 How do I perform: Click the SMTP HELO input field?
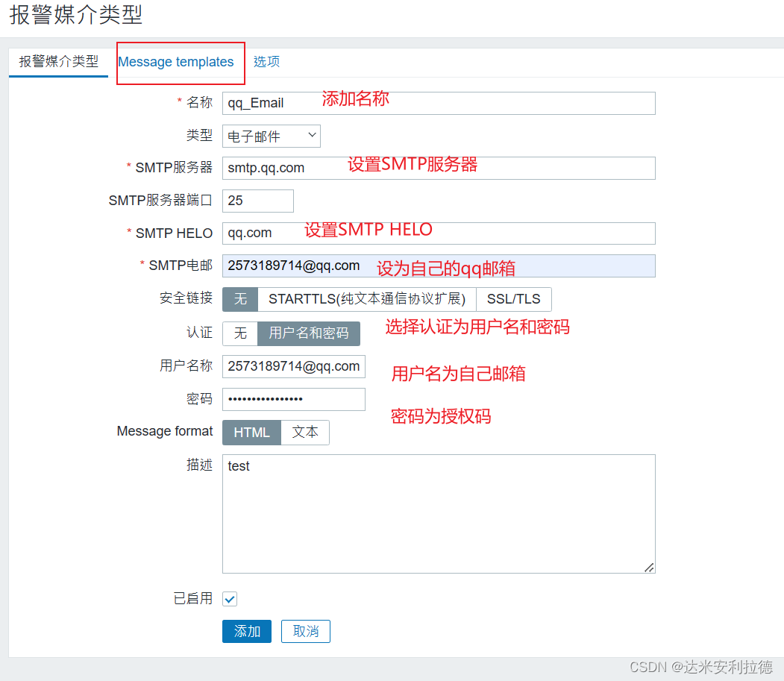click(439, 233)
